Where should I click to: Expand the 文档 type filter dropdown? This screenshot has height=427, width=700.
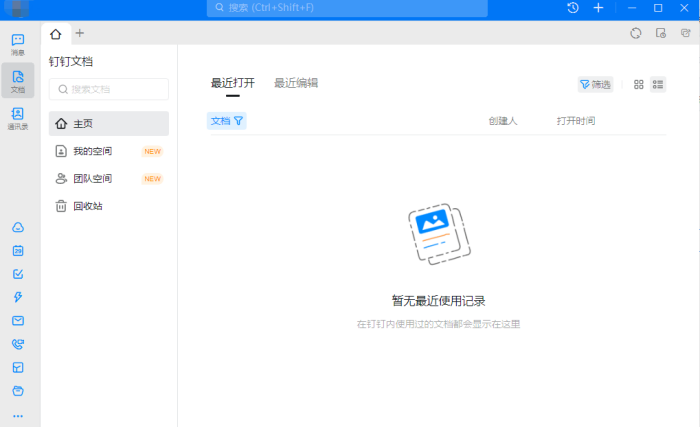point(227,121)
